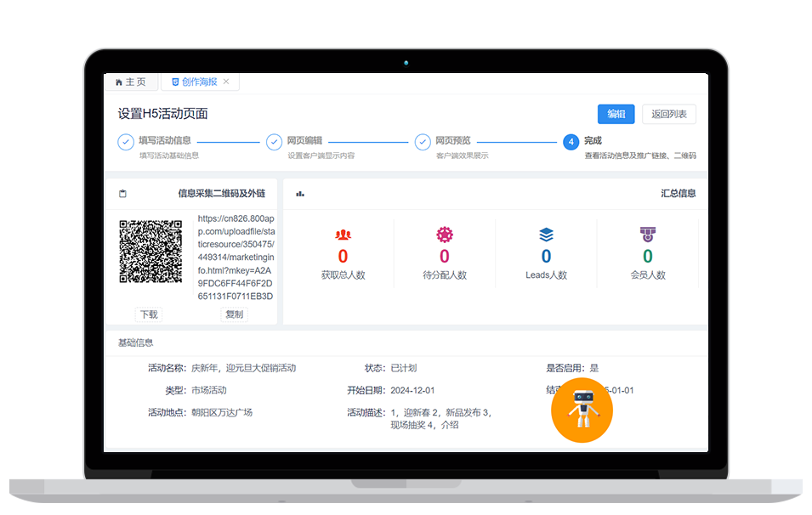Go to step 填写活动信息 checkmark circle
Image resolution: width=812 pixels, height=515 pixels.
(125, 142)
